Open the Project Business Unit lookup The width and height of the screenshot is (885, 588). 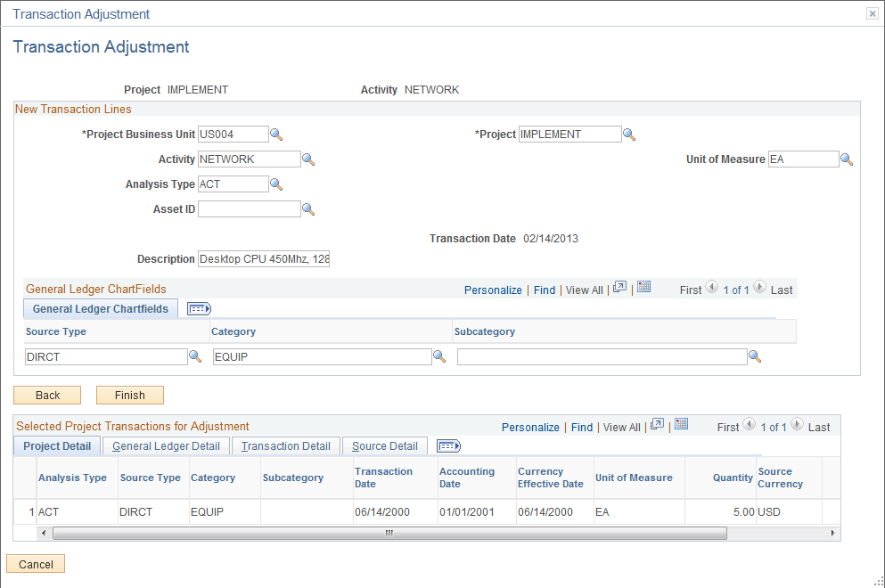277,134
